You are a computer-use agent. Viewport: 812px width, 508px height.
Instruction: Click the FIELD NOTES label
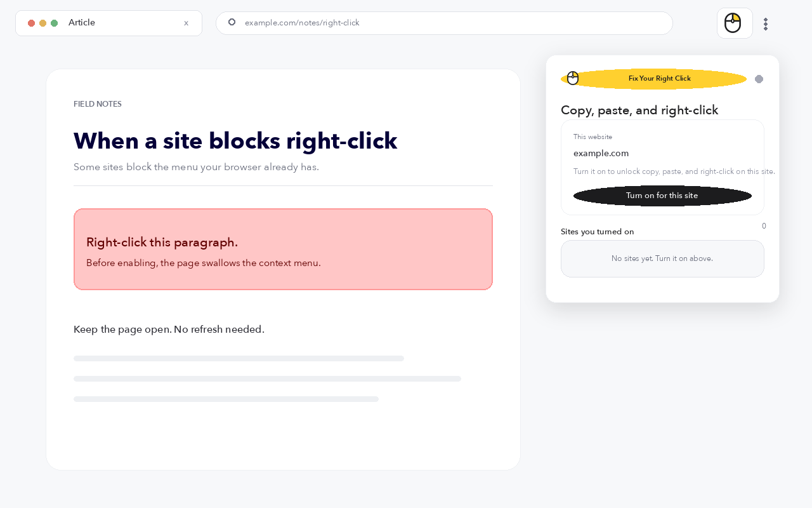tap(98, 104)
